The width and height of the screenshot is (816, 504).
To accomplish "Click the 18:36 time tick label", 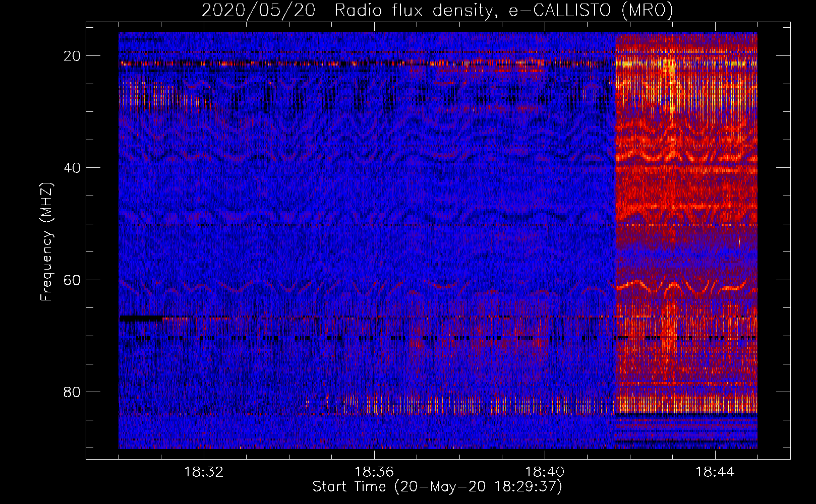I will pos(374,472).
